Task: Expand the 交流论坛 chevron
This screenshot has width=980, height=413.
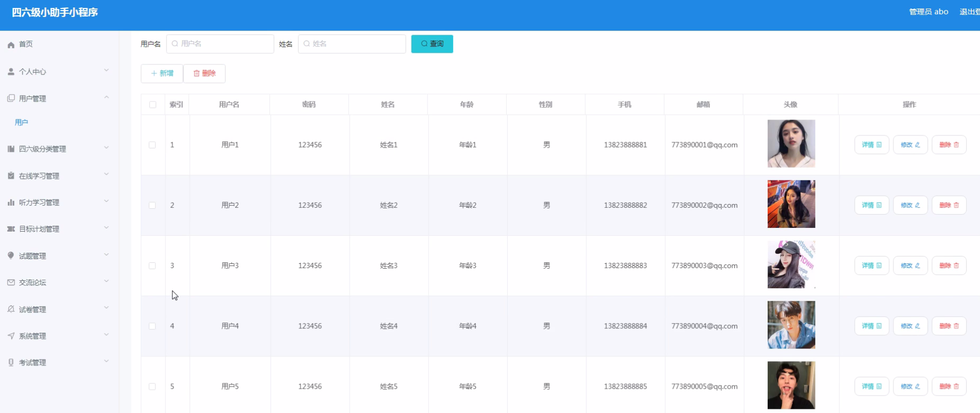Action: tap(107, 281)
